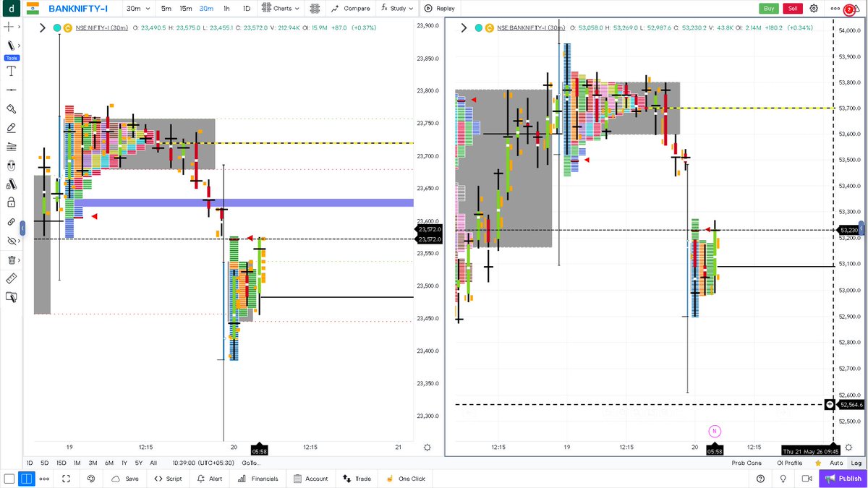Viewport: 868px width, 488px height.
Task: Select the 5m timeframe
Action: tap(166, 9)
